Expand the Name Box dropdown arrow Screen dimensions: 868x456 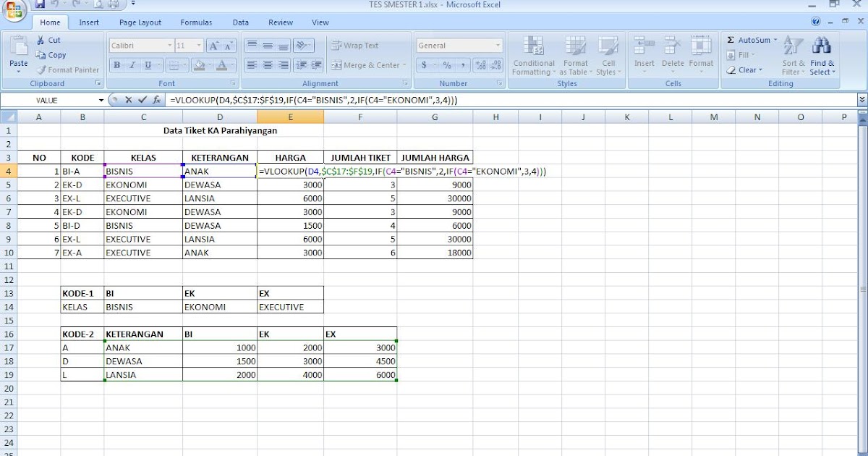pyautogui.click(x=101, y=100)
